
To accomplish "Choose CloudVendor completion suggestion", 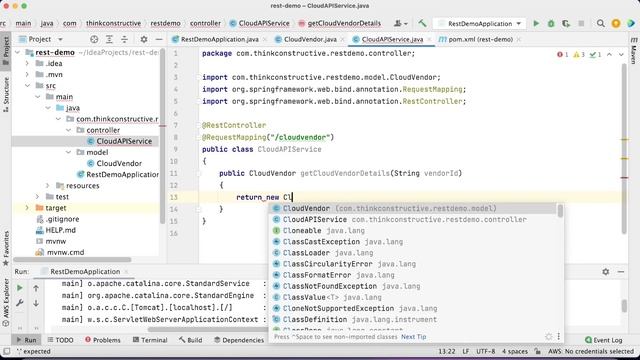I will tap(413, 208).
